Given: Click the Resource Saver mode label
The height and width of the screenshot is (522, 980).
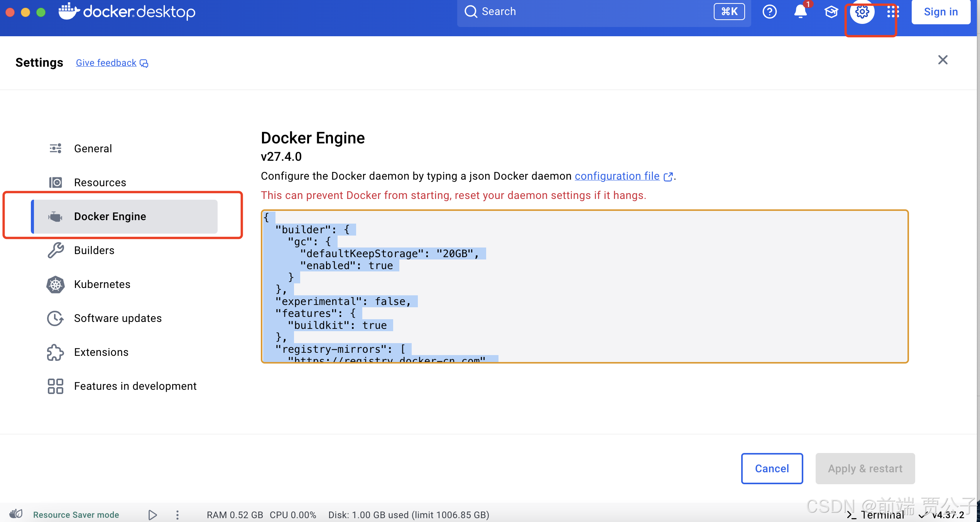Looking at the screenshot, I should coord(76,515).
